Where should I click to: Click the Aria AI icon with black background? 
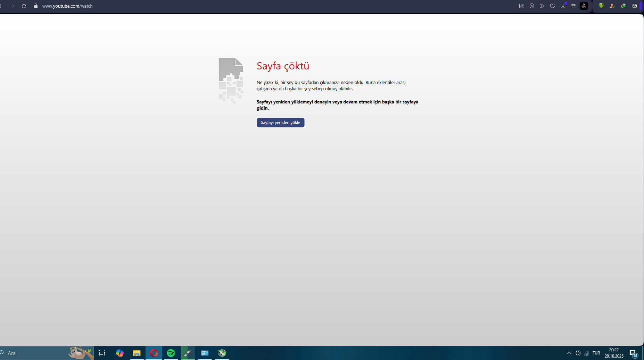pyautogui.click(x=584, y=6)
